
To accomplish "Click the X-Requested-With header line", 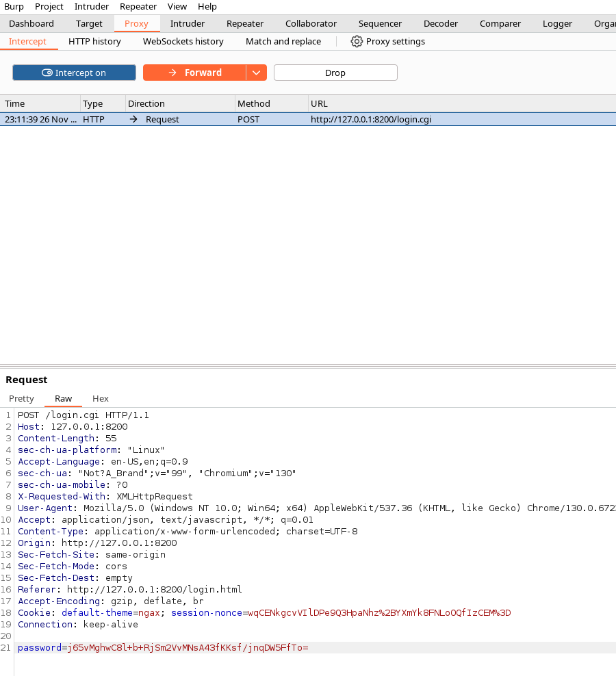I will [105, 497].
